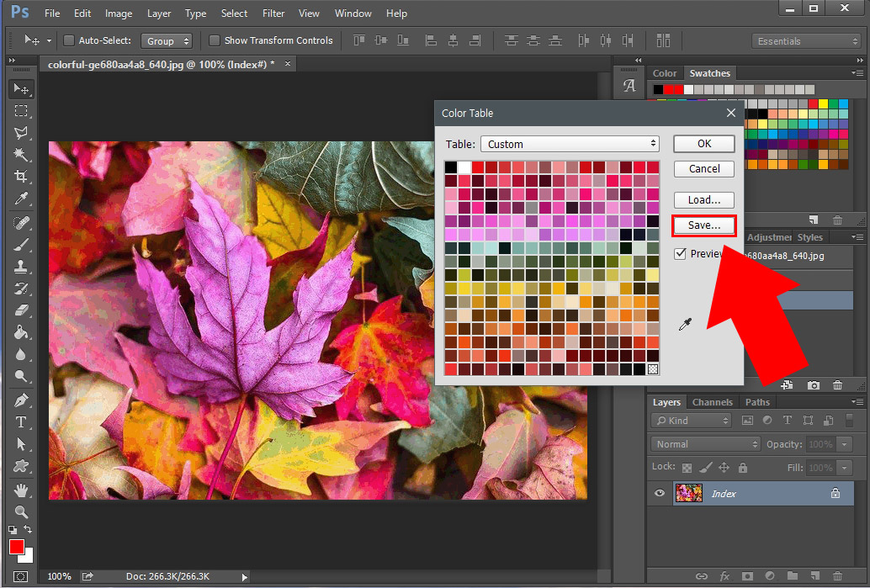
Task: Select the Path Selection tool
Action: 21,444
